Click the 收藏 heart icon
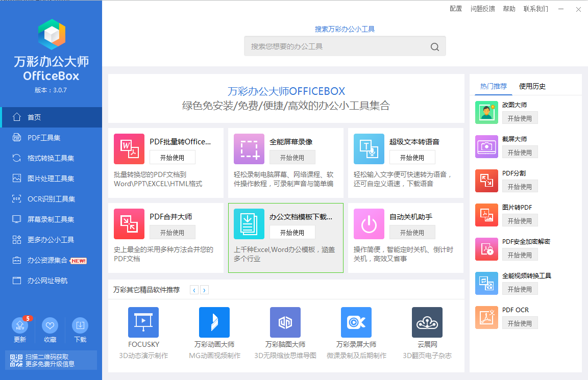The width and height of the screenshot is (588, 380). click(x=50, y=325)
